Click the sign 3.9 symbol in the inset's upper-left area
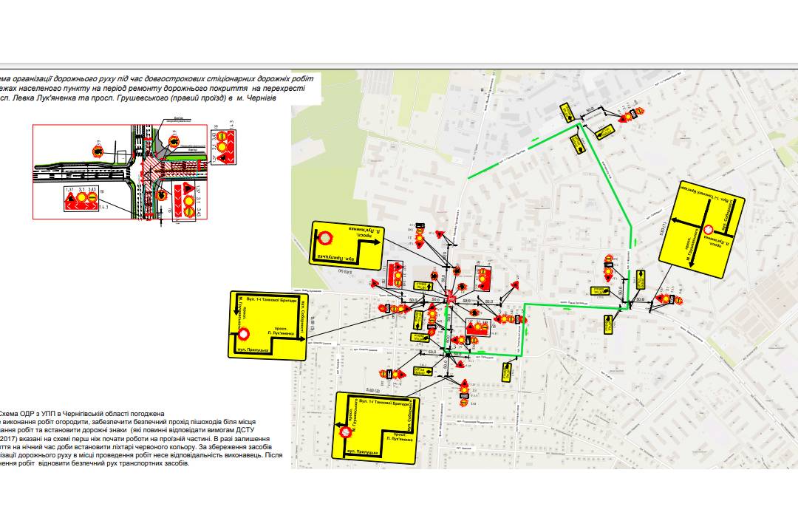This screenshot has height=532, width=798. click(98, 151)
